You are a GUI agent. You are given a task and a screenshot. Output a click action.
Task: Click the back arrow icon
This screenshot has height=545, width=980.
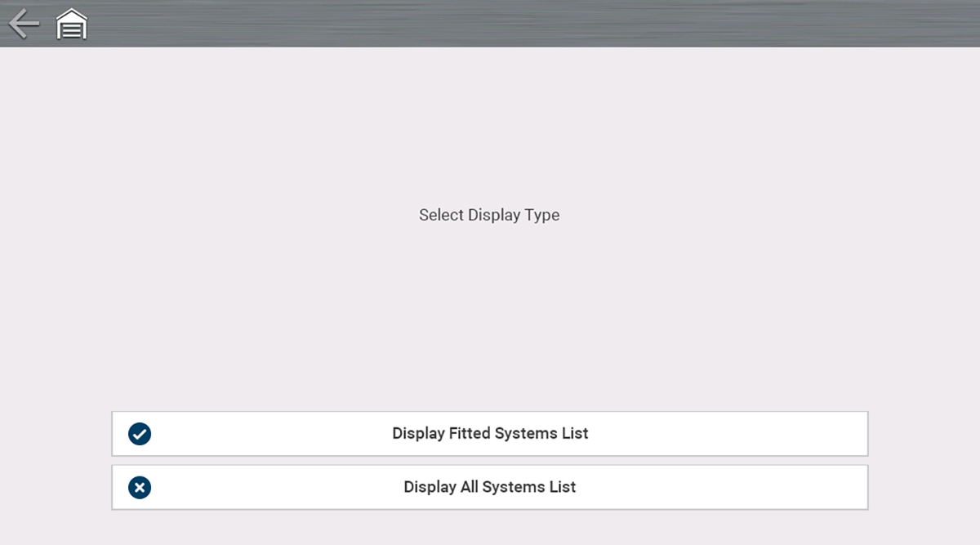(x=24, y=25)
